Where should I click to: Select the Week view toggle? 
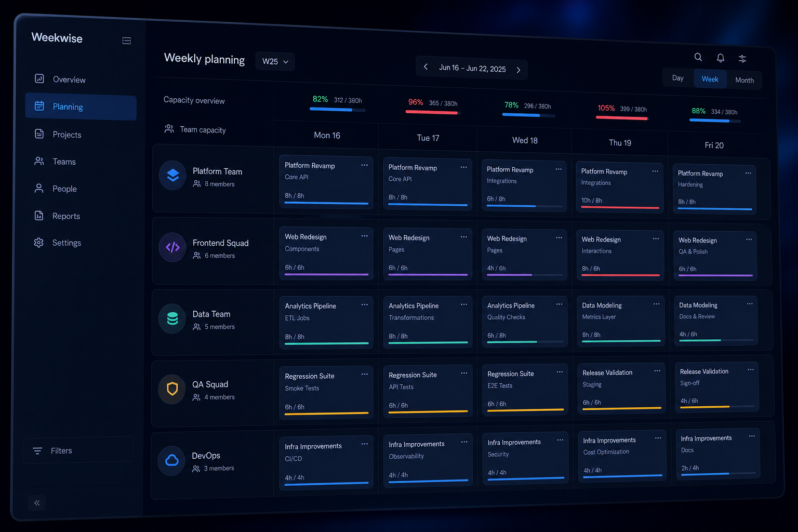click(710, 79)
